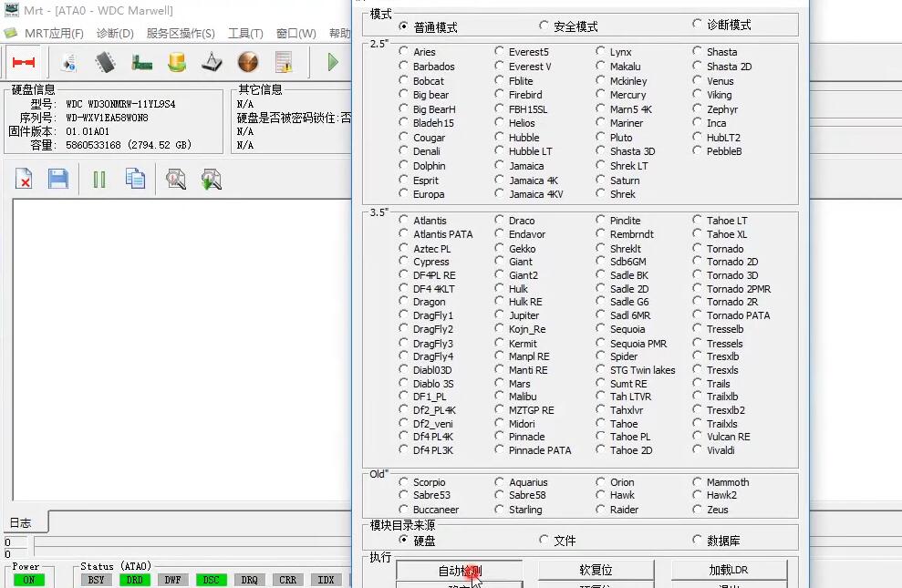Screen dimensions: 902x588
Task: Click the black ROM chip toolbar icon
Action: click(x=105, y=62)
